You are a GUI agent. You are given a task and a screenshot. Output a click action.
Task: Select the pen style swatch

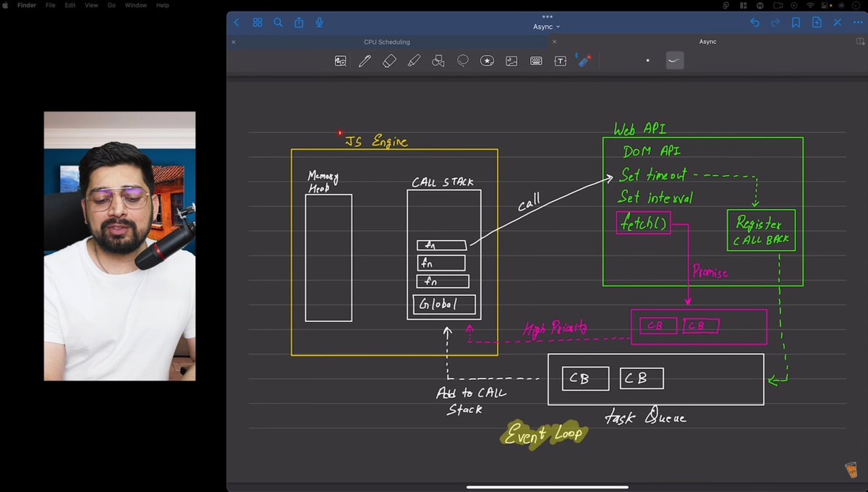click(x=674, y=61)
